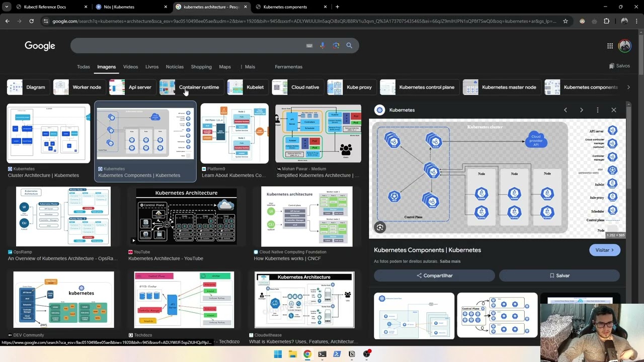Open Salvos saved items
Viewport: 644px width, 362px height.
pos(619,66)
